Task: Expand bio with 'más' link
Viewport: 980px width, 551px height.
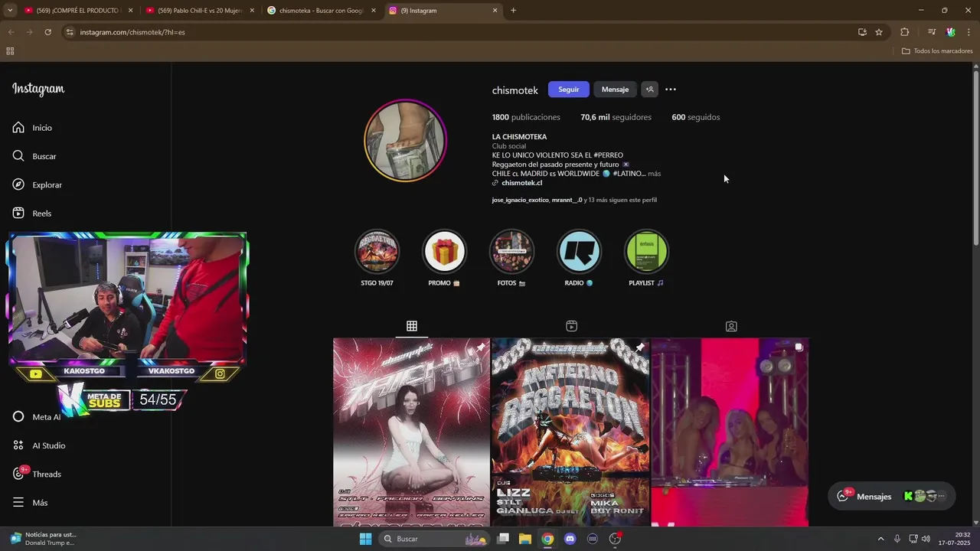Action: coord(655,174)
